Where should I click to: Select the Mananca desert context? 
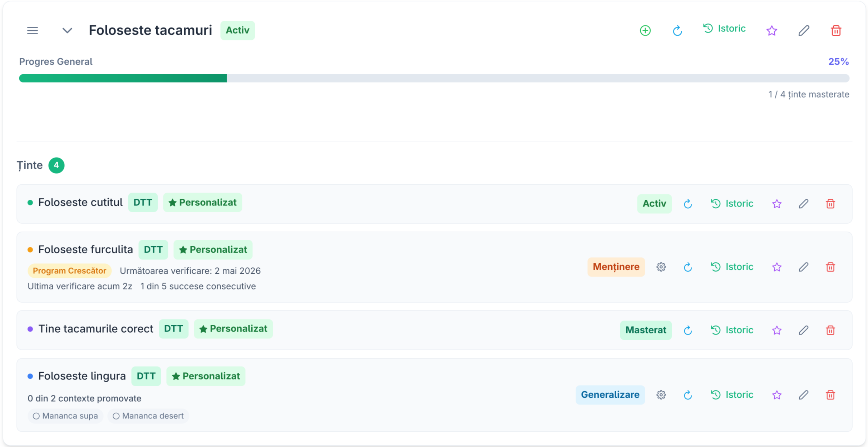tap(148, 416)
